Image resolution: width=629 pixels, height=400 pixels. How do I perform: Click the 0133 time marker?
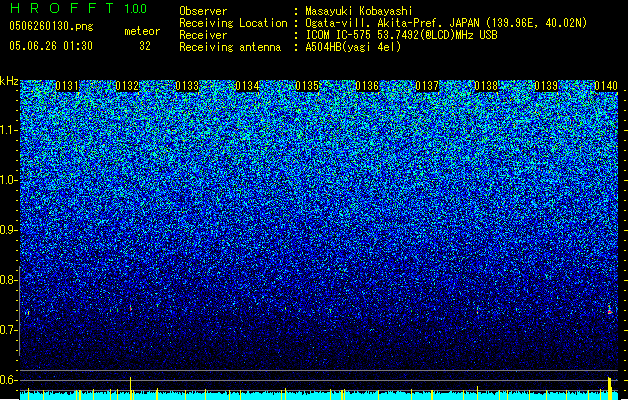tap(187, 86)
